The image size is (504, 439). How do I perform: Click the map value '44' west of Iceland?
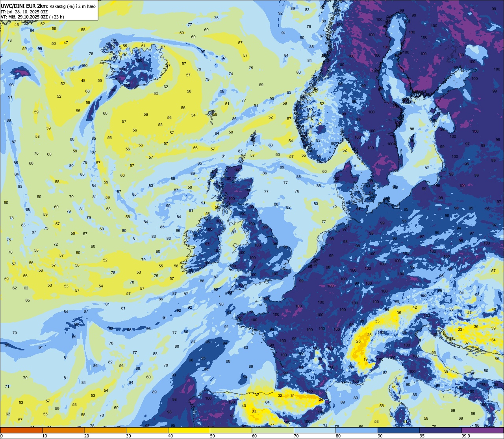tap(102, 63)
